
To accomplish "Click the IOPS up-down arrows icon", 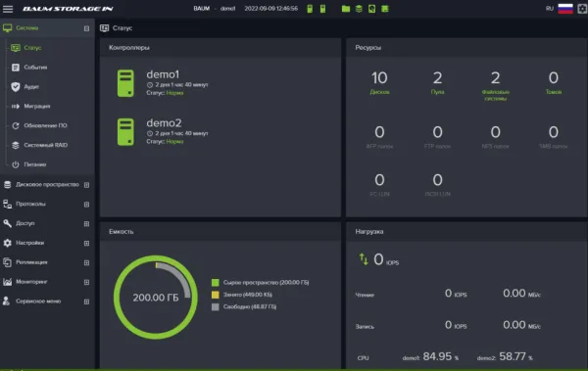I will tap(364, 259).
